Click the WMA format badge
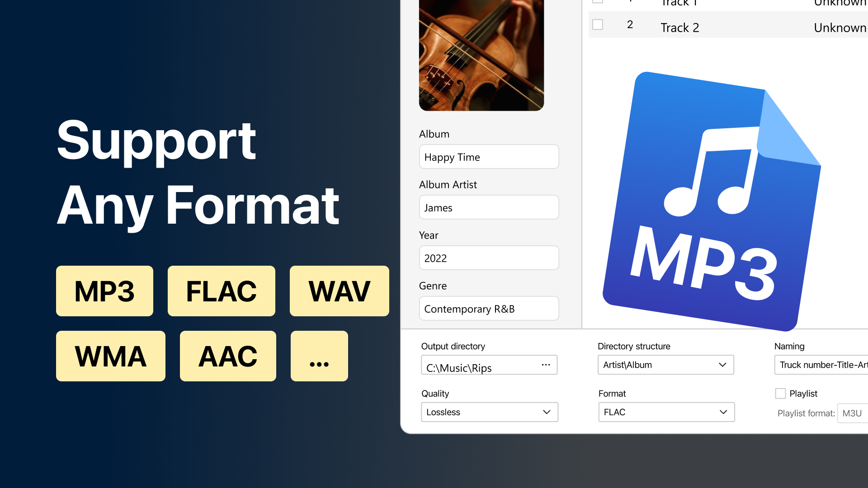This screenshot has height=488, width=868. [x=110, y=356]
